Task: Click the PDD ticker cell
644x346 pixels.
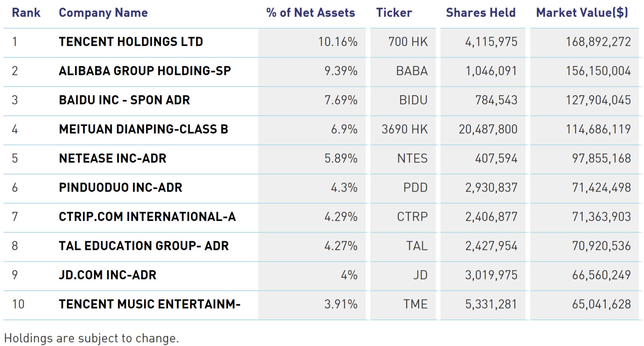Action: pos(415,188)
